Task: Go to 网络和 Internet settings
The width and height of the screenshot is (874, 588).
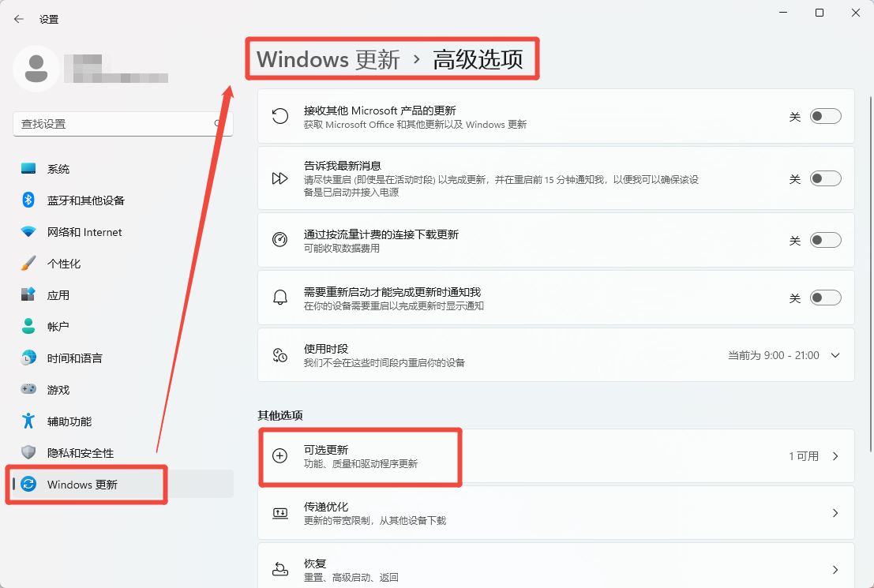Action: 122,232
